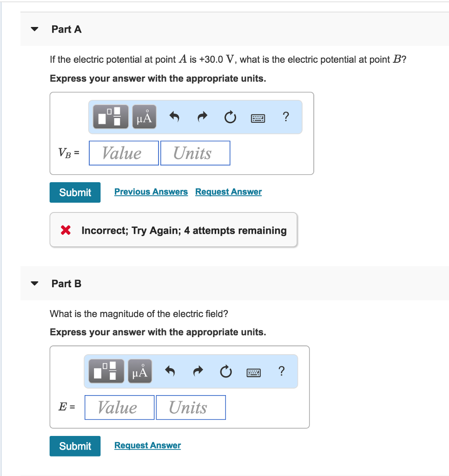Open the keyboard input icon in Part B
Image resolution: width=449 pixels, height=476 pixels.
click(253, 372)
